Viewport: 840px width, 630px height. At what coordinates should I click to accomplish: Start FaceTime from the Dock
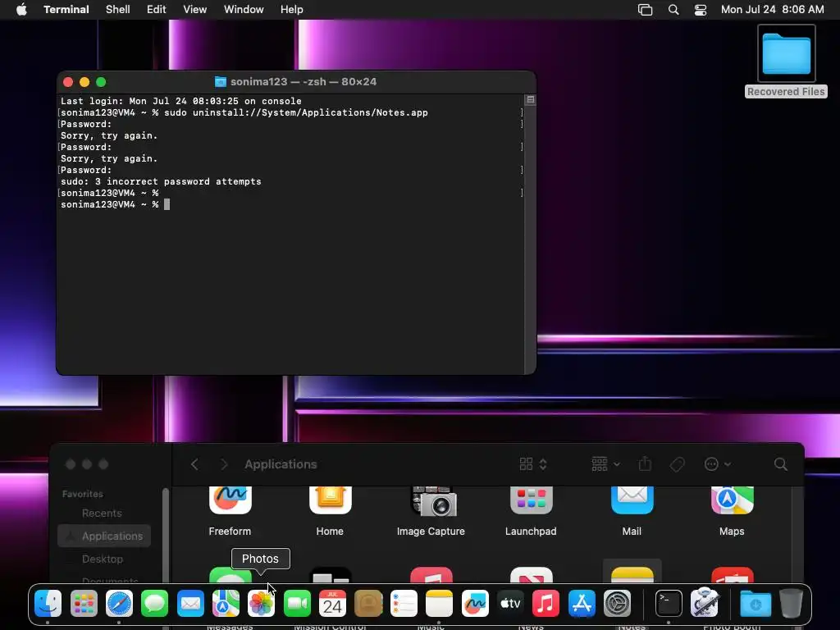297,603
